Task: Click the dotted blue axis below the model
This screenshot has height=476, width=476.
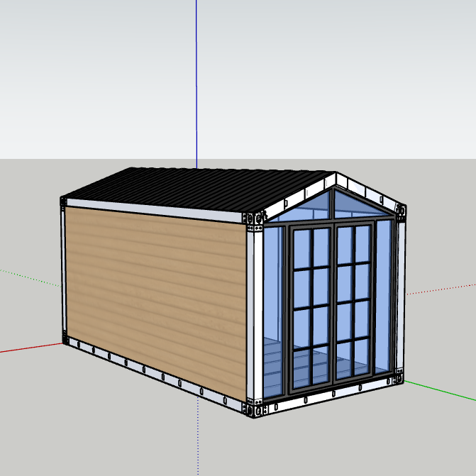Action: [197, 440]
